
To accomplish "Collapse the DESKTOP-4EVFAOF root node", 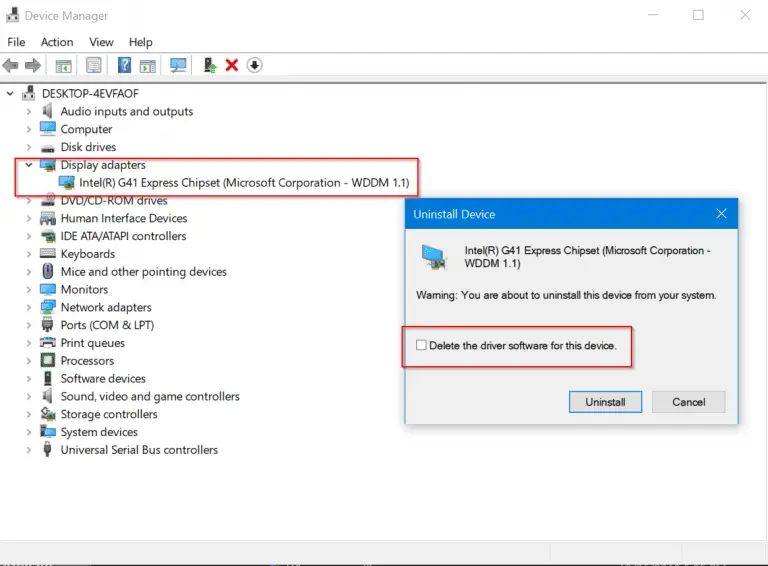I will (x=10, y=93).
